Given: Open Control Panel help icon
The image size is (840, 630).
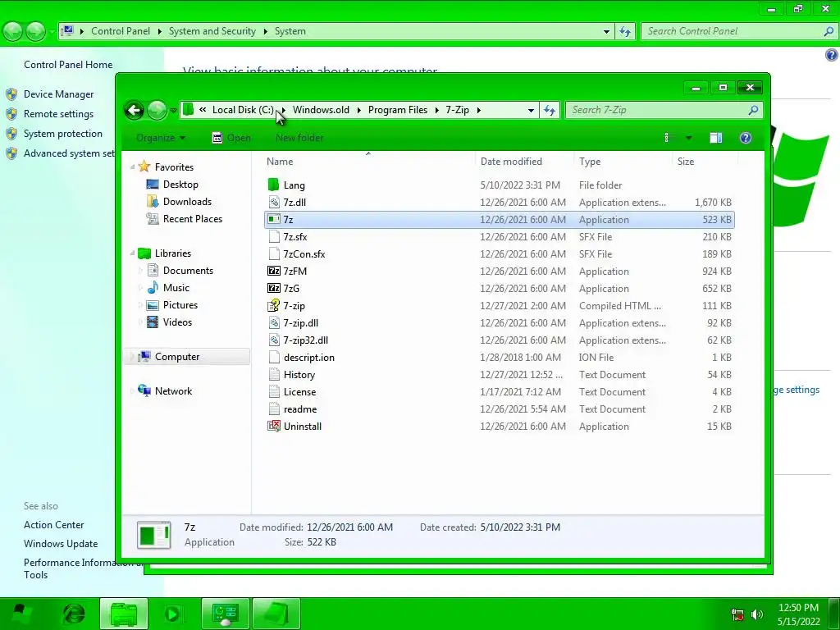Looking at the screenshot, I should coord(832,55).
